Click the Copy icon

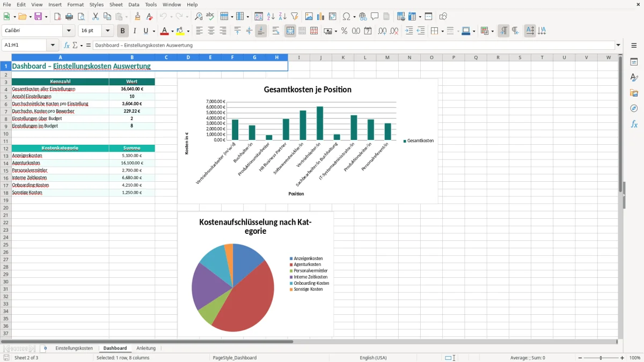(x=107, y=17)
